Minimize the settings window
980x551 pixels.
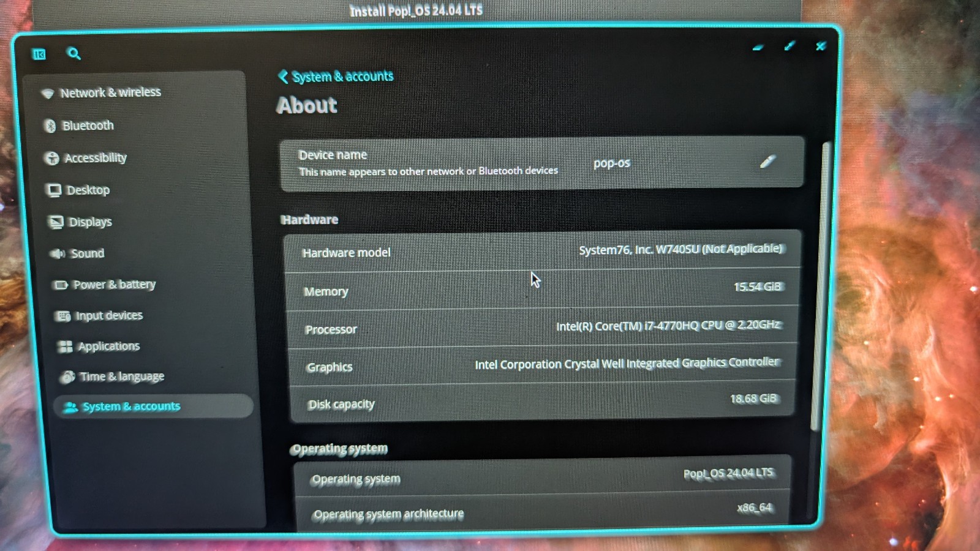758,47
